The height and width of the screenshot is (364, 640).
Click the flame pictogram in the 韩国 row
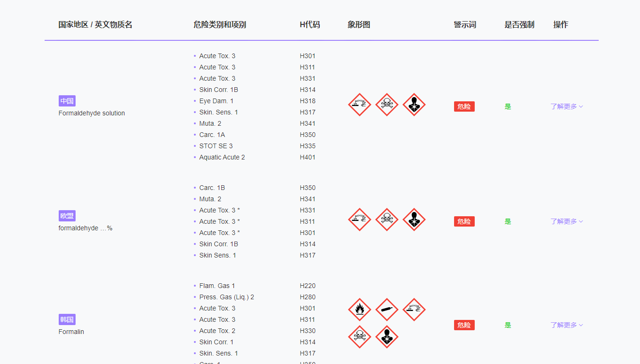point(360,310)
